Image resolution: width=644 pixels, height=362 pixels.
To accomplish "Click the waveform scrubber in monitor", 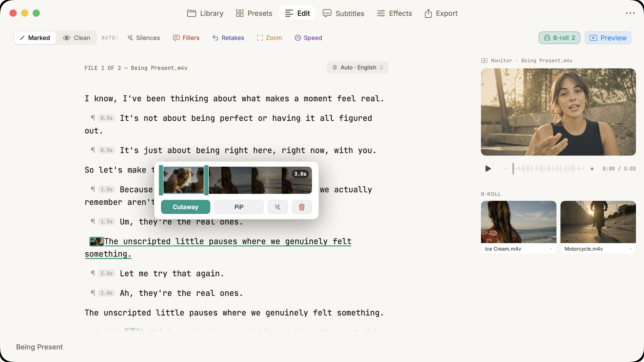I will [549, 169].
